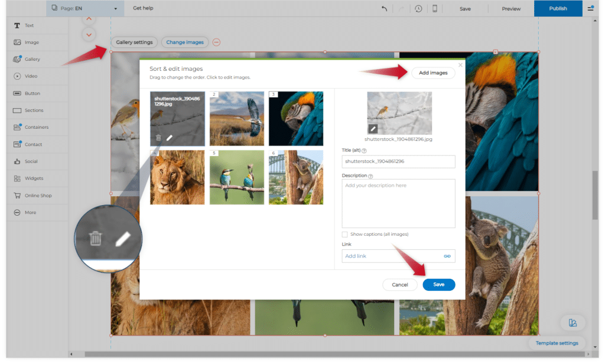Delete first image using trash icon
Image resolution: width=605 pixels, height=364 pixels.
tap(158, 138)
